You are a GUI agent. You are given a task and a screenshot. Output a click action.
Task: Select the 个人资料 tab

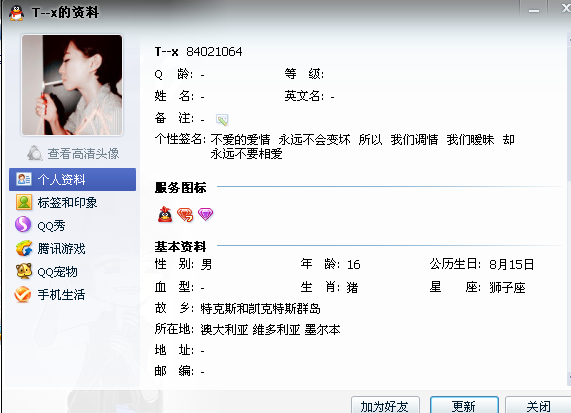(72, 180)
